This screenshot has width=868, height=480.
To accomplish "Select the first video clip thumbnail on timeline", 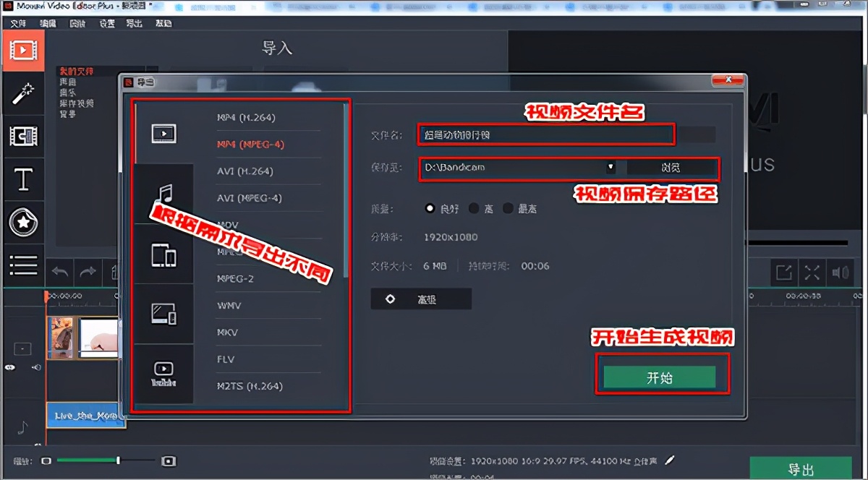I will (x=61, y=338).
